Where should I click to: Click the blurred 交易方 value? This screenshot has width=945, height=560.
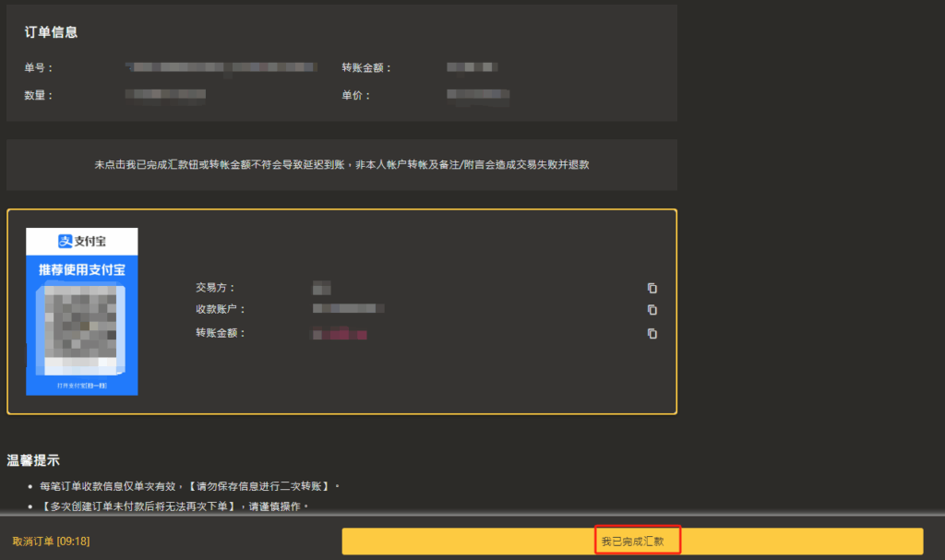(x=321, y=288)
